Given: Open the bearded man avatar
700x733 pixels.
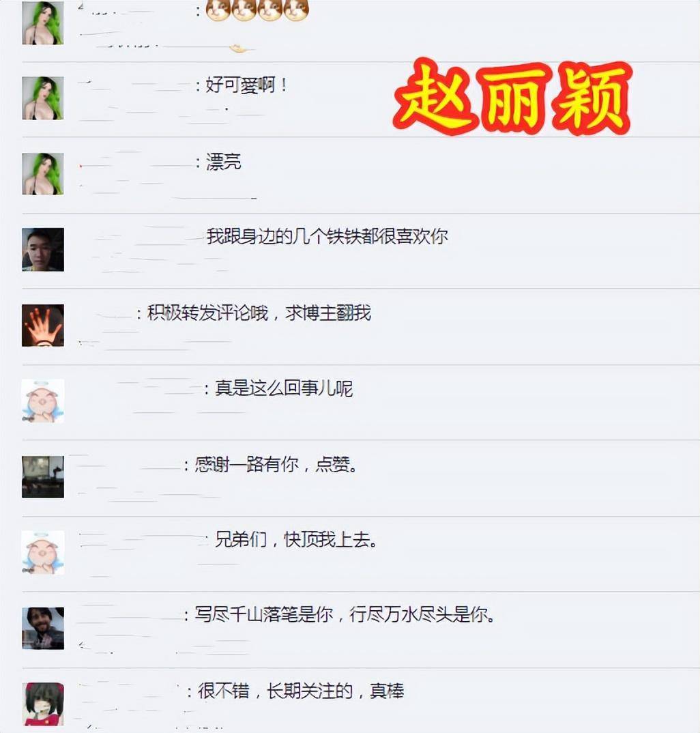Looking at the screenshot, I should (x=42, y=629).
